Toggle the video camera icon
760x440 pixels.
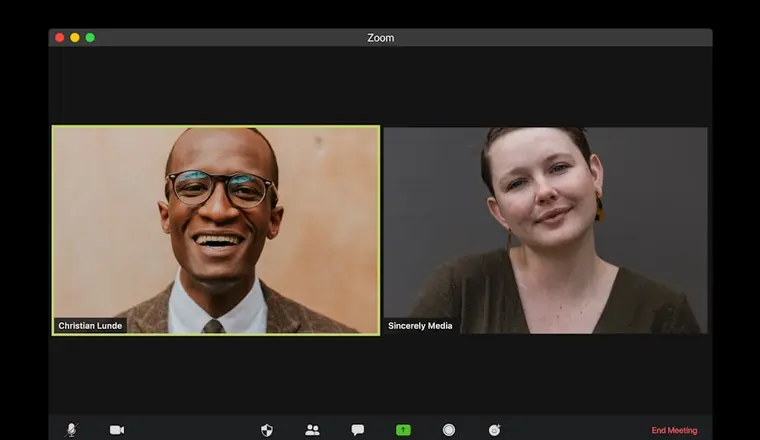tap(117, 430)
